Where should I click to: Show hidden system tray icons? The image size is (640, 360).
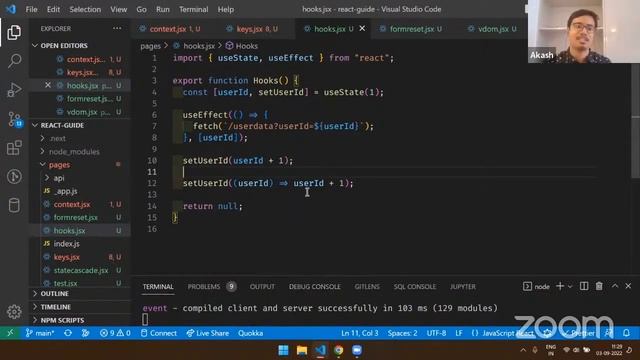tap(523, 350)
